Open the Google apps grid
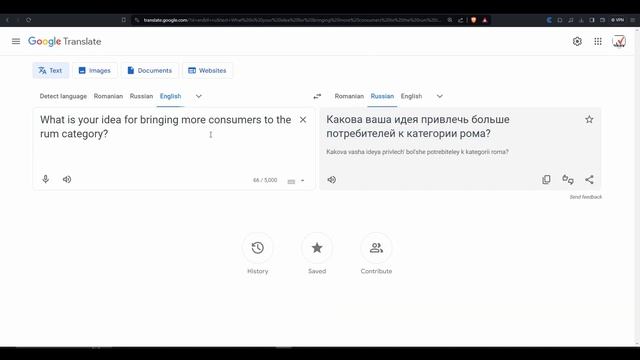640x360 pixels. tap(598, 41)
